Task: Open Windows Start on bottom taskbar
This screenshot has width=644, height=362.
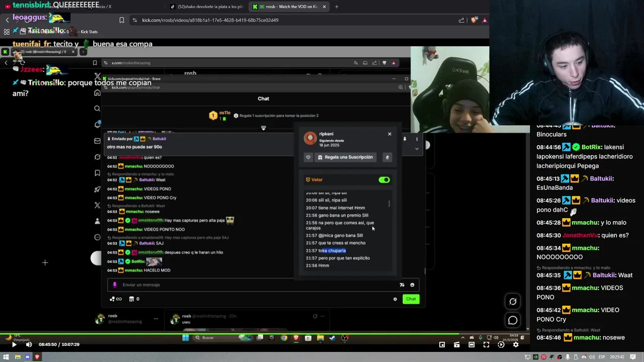Action: pos(6,357)
